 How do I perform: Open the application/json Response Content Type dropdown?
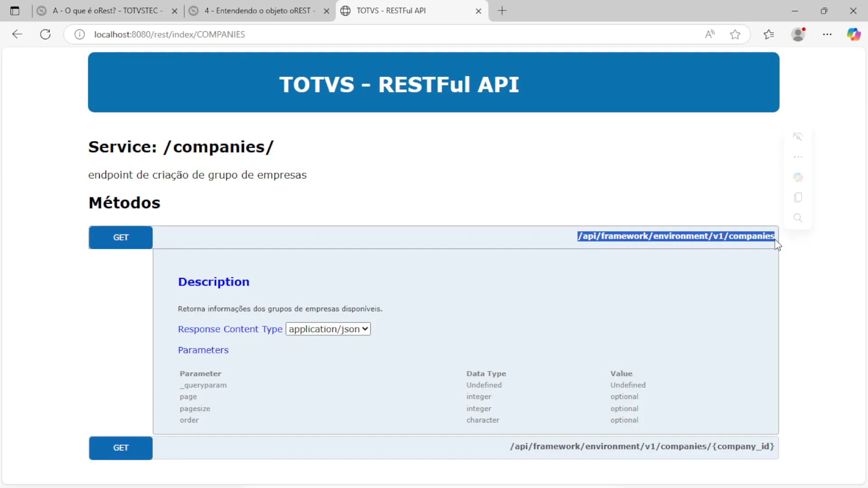[328, 328]
